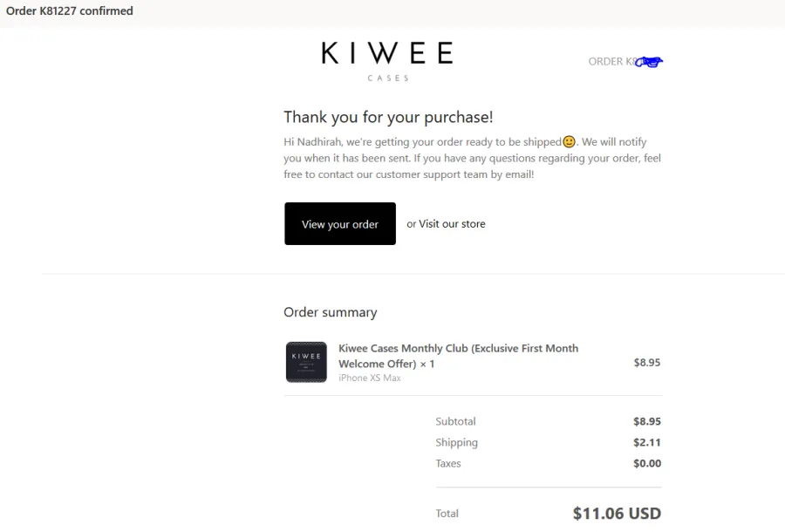The height and width of the screenshot is (532, 785).
Task: Click the Shipping cost $2.11
Action: 647,442
